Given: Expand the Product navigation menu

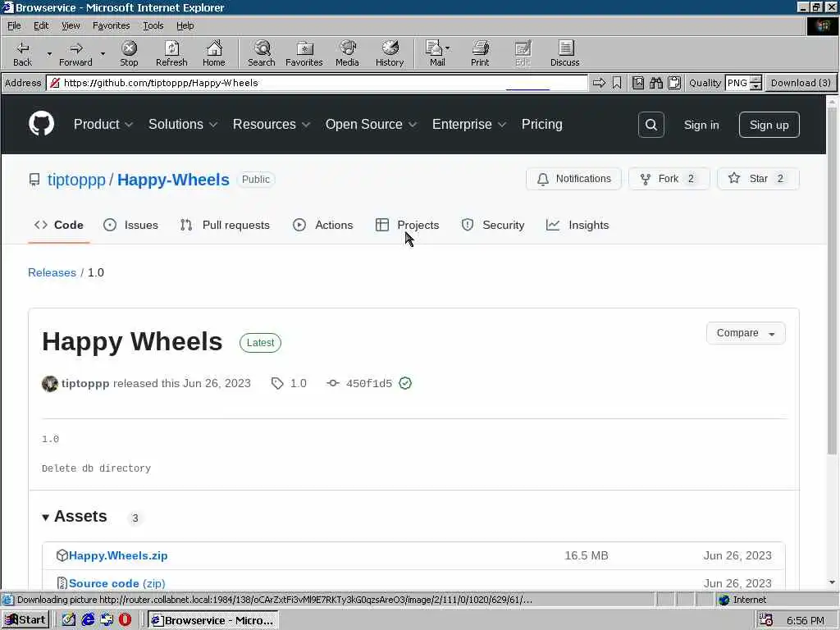Looking at the screenshot, I should click(103, 125).
